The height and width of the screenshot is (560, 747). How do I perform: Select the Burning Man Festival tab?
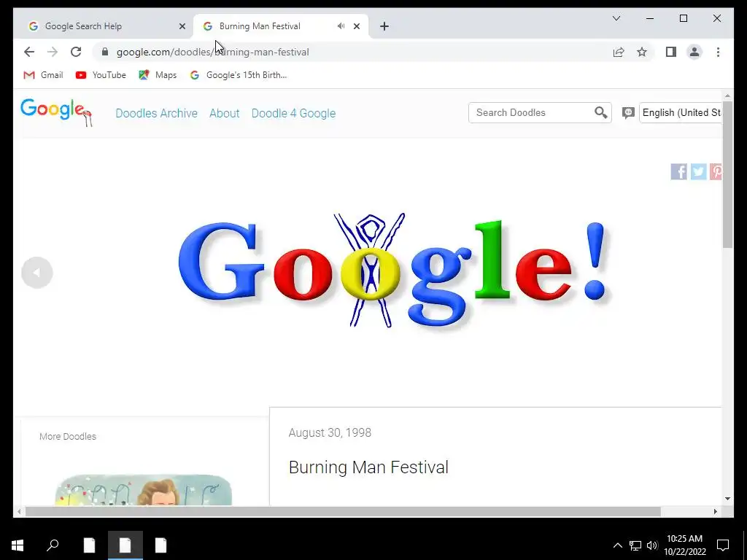[x=281, y=26]
